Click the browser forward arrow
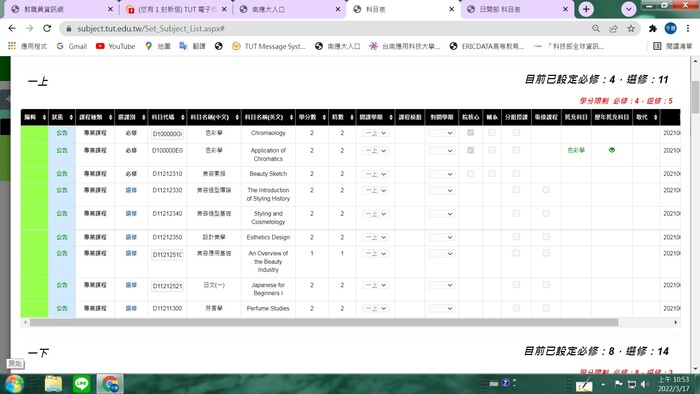 point(29,28)
